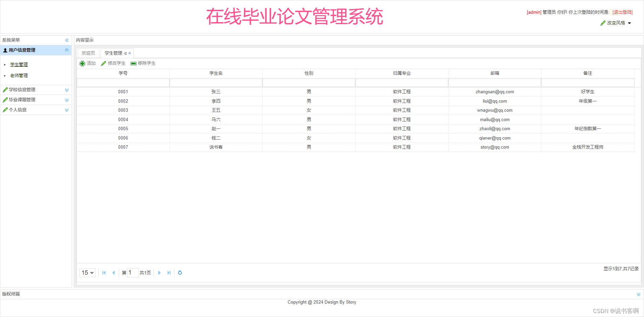Click the 性别 column header
This screenshot has height=317, width=644.
pyautogui.click(x=309, y=73)
